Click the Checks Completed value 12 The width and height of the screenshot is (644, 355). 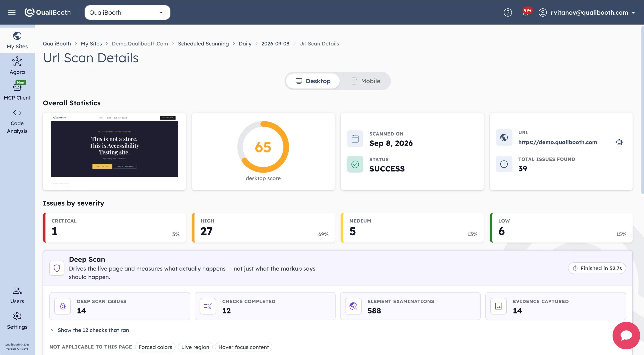(x=227, y=311)
